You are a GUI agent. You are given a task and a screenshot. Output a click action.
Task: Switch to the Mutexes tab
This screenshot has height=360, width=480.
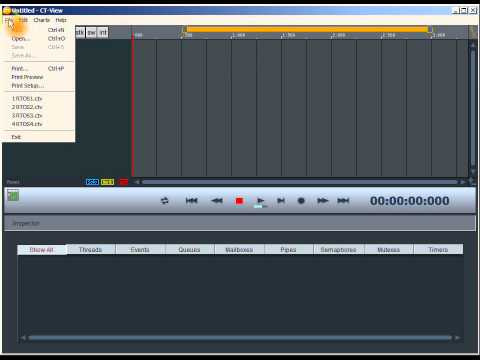click(388, 250)
